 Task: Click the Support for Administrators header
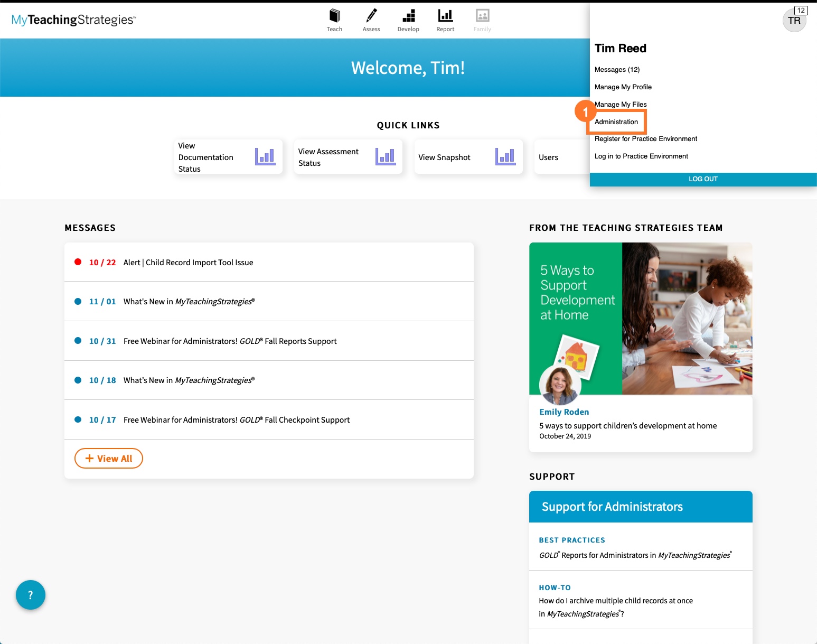click(x=641, y=507)
